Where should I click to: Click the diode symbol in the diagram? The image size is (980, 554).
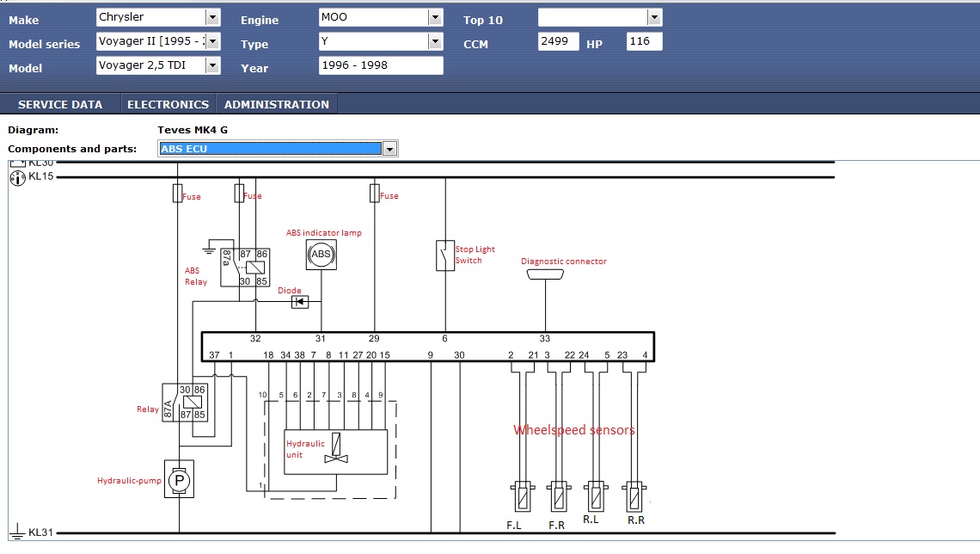(300, 302)
